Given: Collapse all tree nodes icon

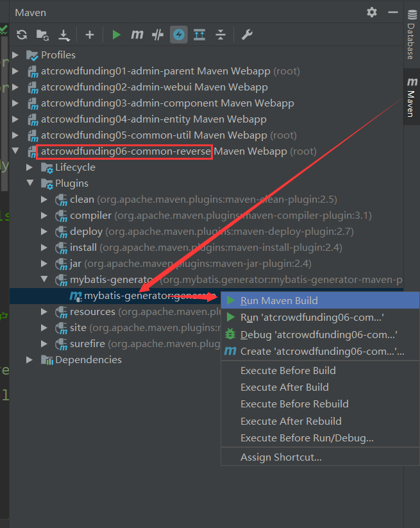Looking at the screenshot, I should coord(221,35).
